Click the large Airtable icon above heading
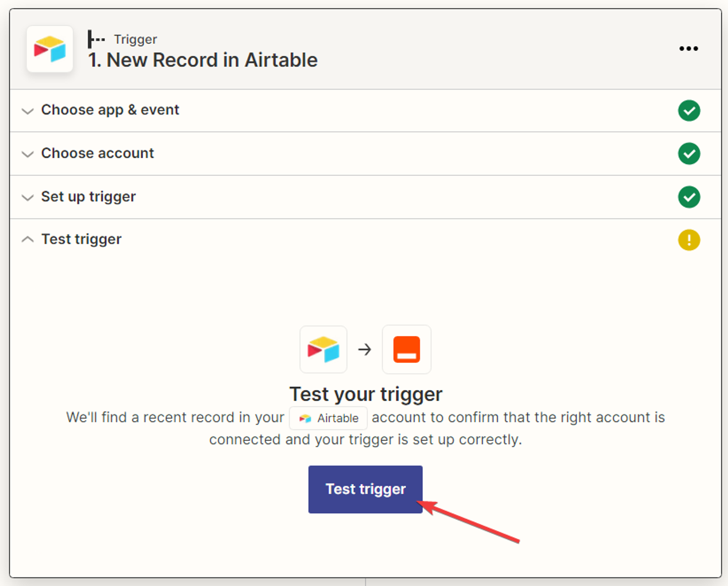728x586 pixels. click(x=323, y=349)
